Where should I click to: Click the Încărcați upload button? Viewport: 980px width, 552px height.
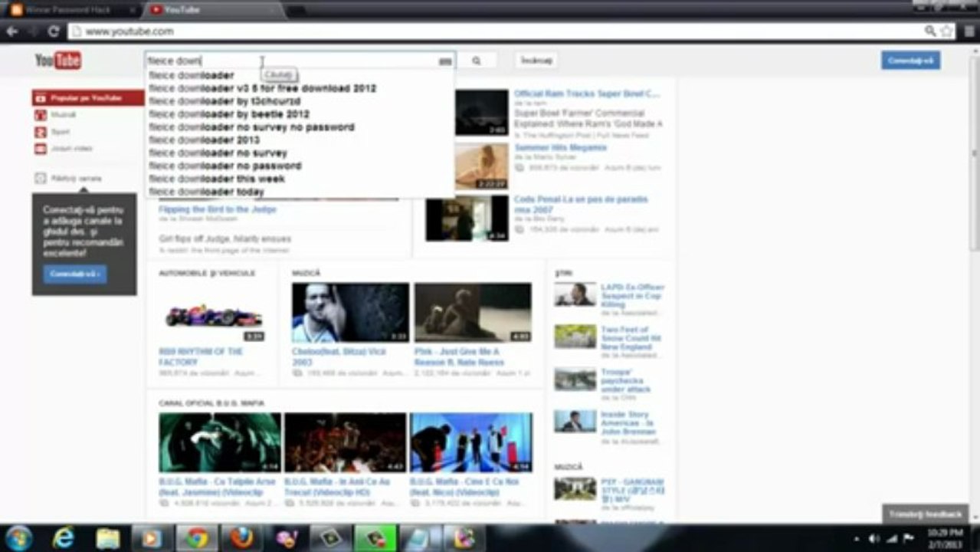point(536,61)
